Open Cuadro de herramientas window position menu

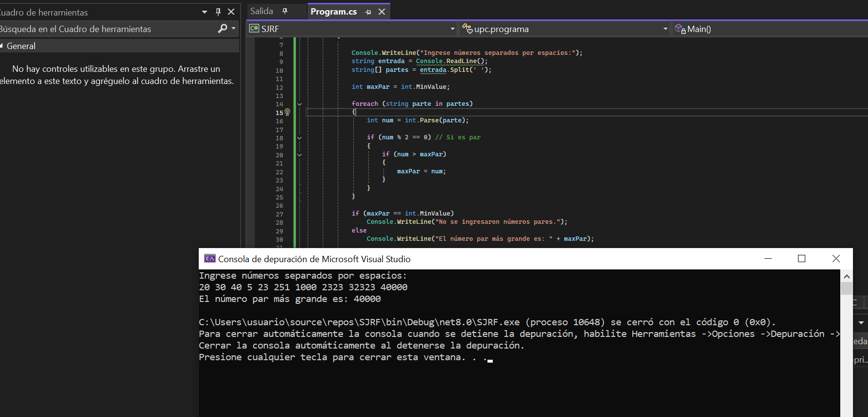[x=205, y=12]
